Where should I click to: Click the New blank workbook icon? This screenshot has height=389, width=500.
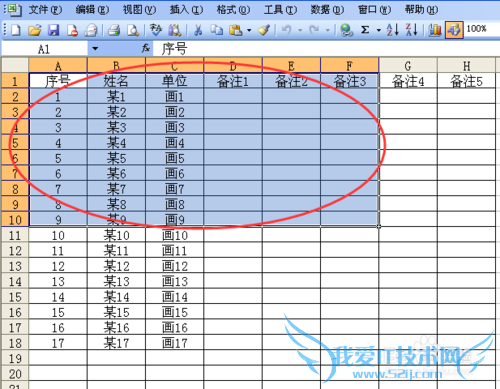click(15, 30)
